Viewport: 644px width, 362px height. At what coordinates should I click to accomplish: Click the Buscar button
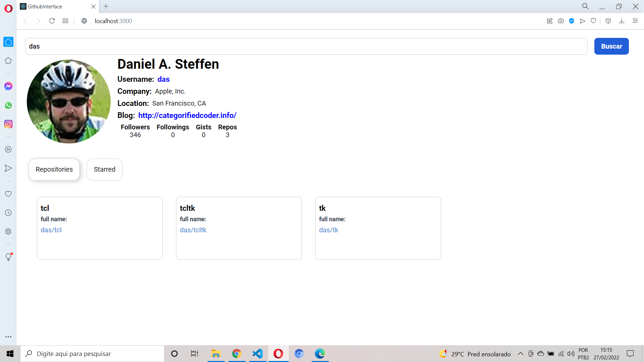click(x=611, y=46)
